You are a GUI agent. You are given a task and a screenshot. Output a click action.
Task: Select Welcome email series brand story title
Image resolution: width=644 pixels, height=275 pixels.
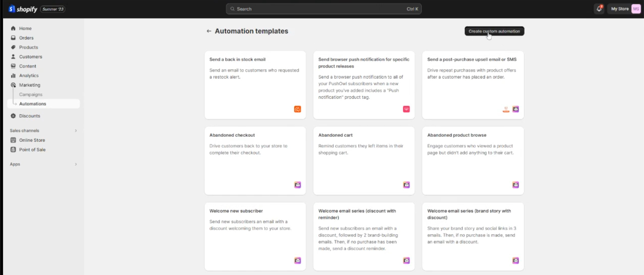pyautogui.click(x=469, y=214)
